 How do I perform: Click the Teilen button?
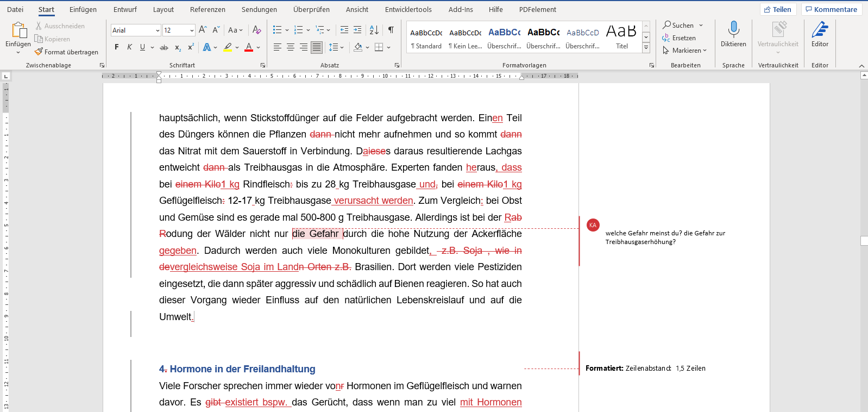click(778, 9)
